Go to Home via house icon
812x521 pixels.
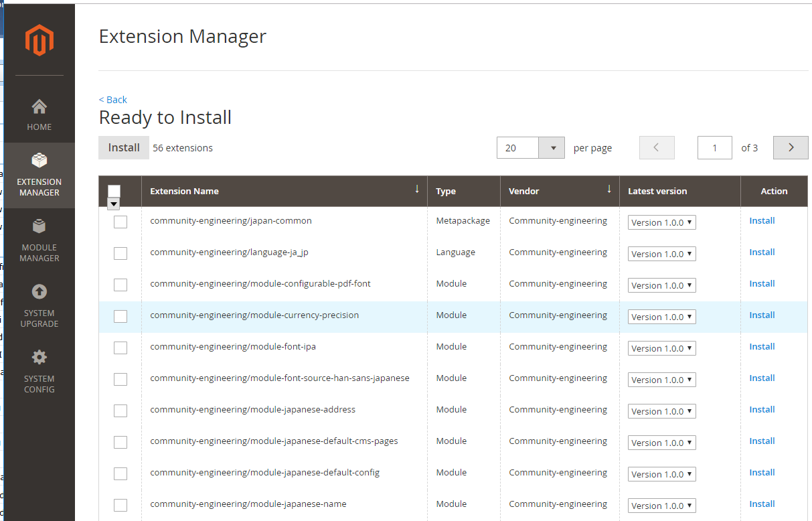coord(39,106)
